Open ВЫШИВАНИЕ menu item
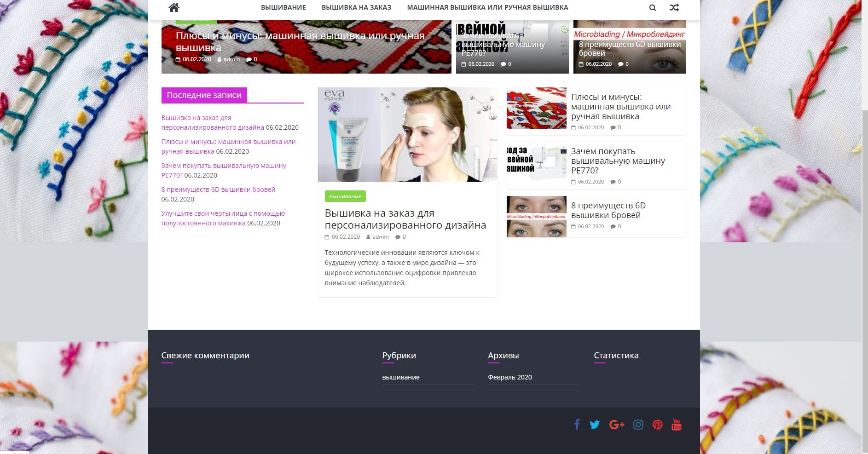The width and height of the screenshot is (868, 454). pyautogui.click(x=284, y=7)
